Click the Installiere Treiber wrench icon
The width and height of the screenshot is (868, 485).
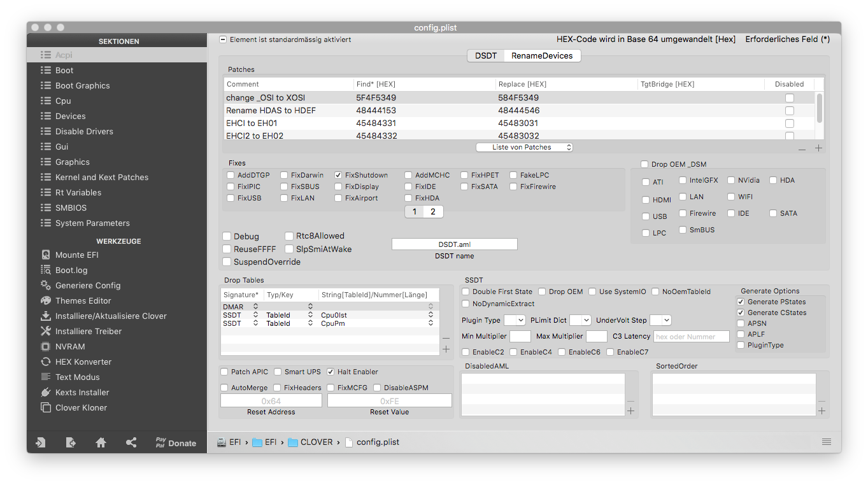coord(46,331)
